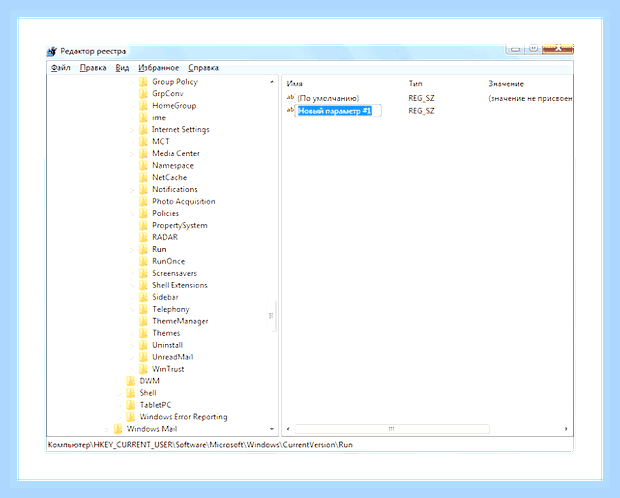
Task: Open the Избранное menu
Action: (159, 68)
